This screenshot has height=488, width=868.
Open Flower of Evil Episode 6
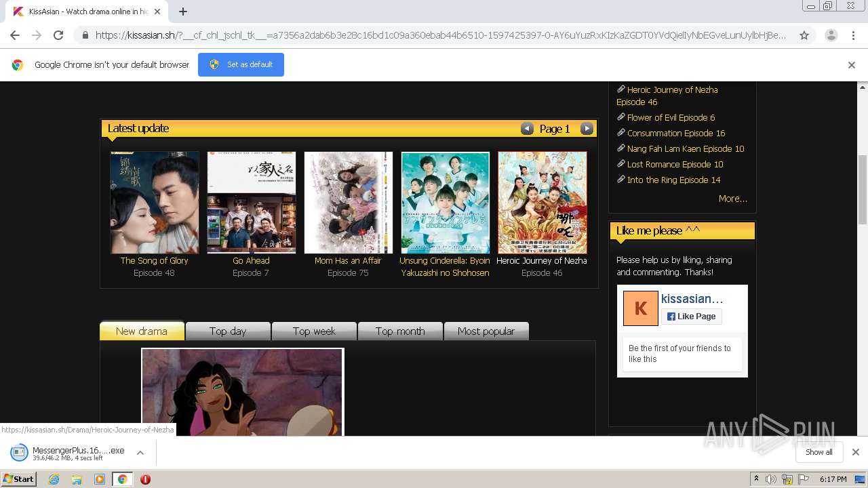click(x=671, y=117)
